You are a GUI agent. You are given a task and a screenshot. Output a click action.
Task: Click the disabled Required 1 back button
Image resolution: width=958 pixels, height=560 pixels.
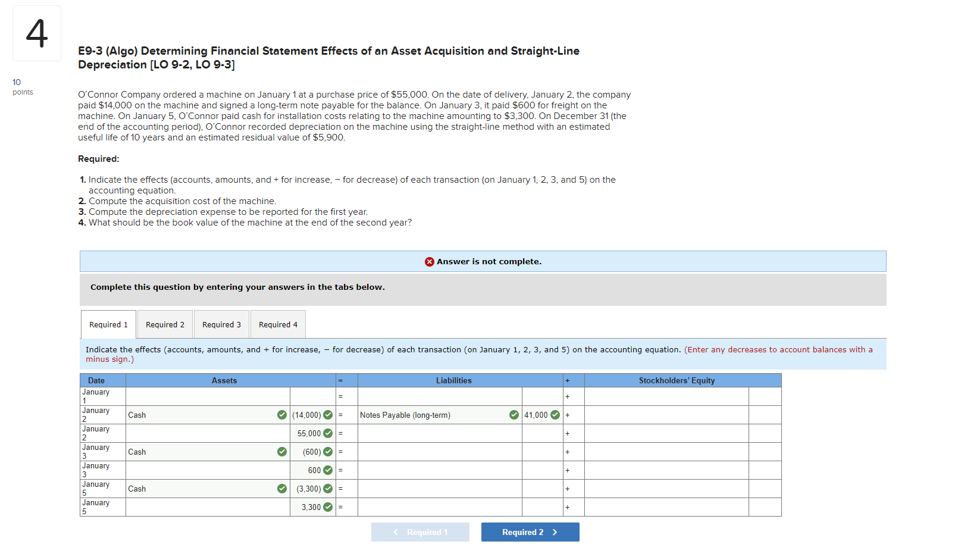420,532
